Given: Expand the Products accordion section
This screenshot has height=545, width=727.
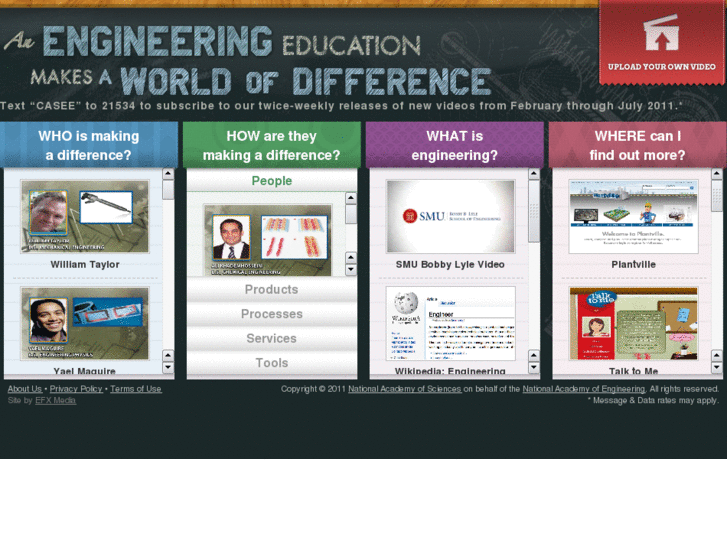Looking at the screenshot, I should (x=272, y=289).
